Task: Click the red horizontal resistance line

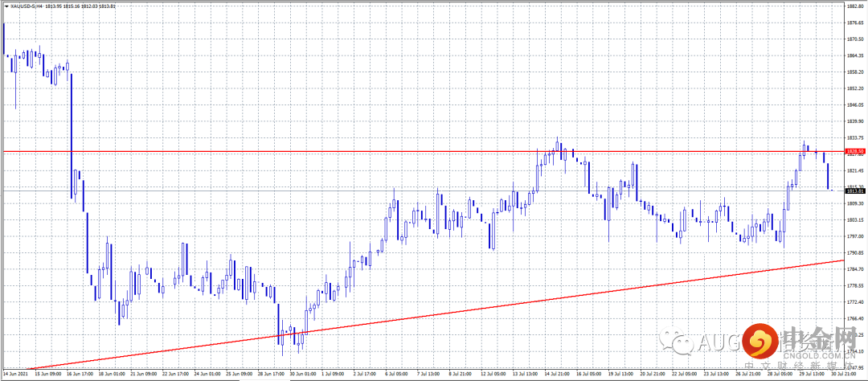Action: [x=423, y=150]
